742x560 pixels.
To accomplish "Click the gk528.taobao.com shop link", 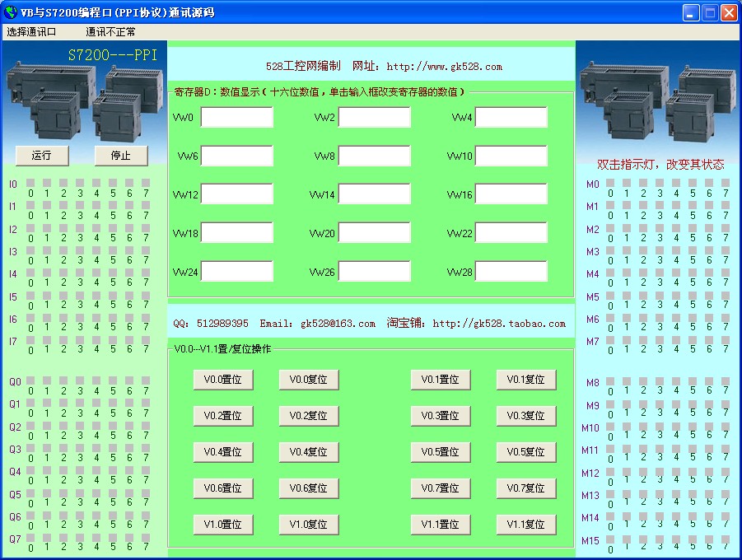I will click(x=499, y=324).
